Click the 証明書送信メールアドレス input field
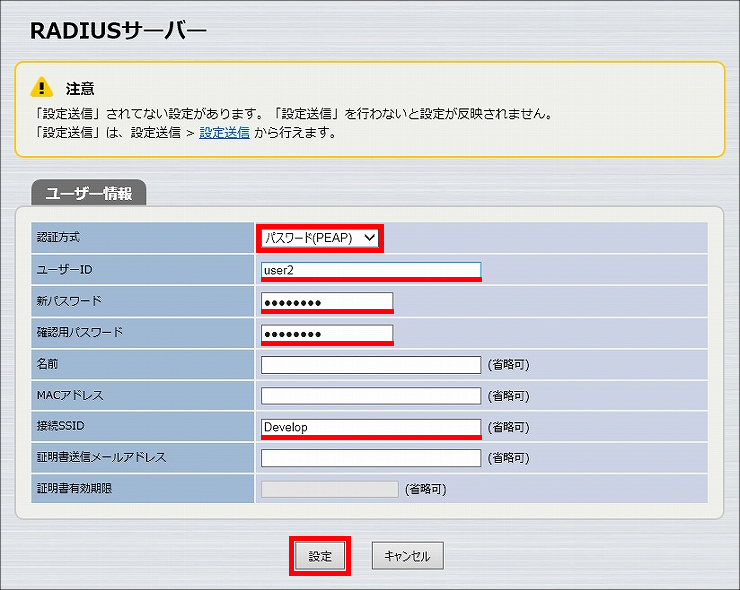 point(371,458)
